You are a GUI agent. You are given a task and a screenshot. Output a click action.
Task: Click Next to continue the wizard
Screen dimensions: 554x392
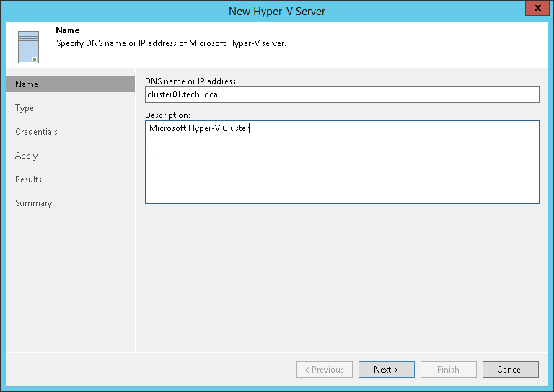coord(386,370)
